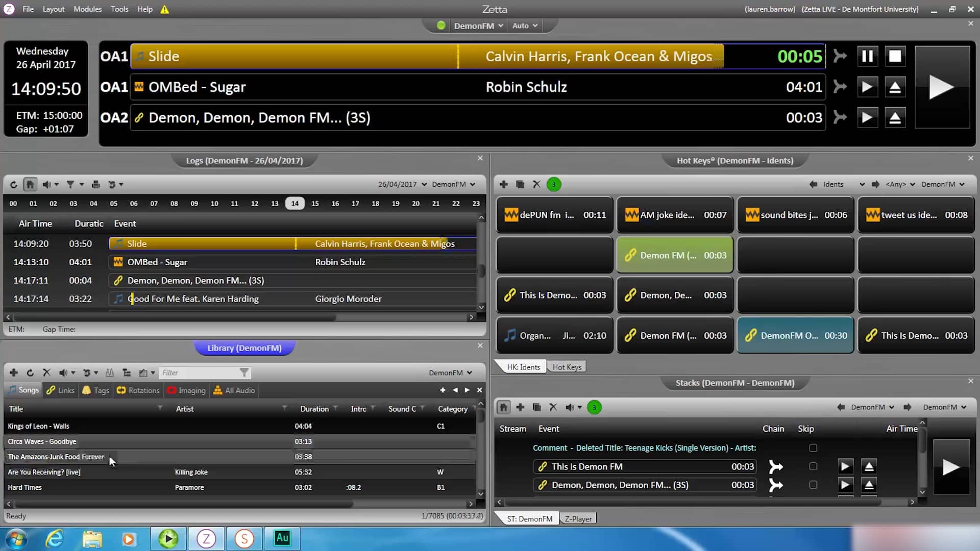Select the delete icon in the Hot Keys toolbar
This screenshot has width=980, height=551.
coord(536,184)
